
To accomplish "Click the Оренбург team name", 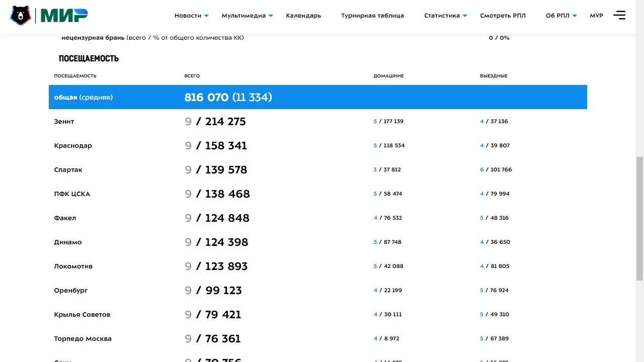I will click(x=71, y=290).
